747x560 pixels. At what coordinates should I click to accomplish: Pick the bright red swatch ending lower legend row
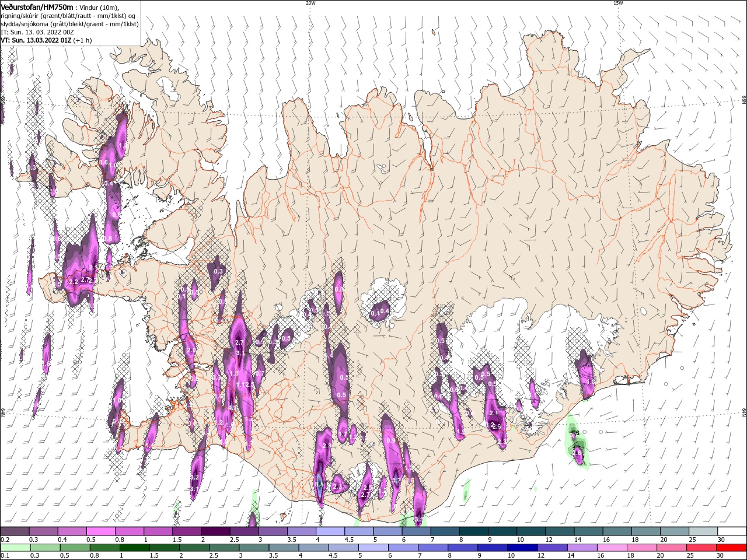click(x=732, y=548)
